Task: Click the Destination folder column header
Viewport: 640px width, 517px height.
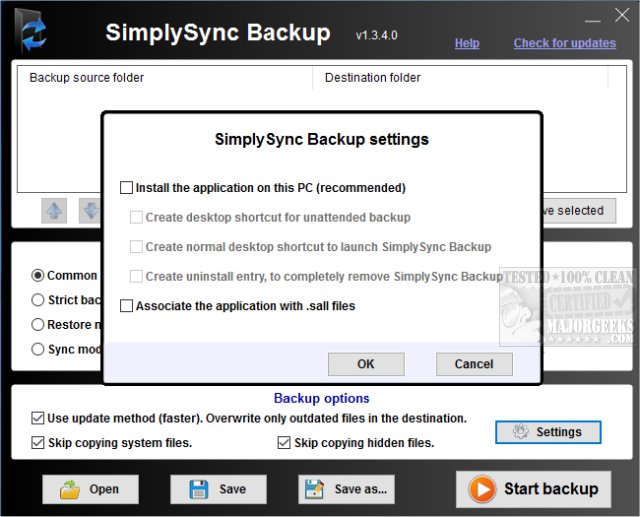Action: pos(460,78)
